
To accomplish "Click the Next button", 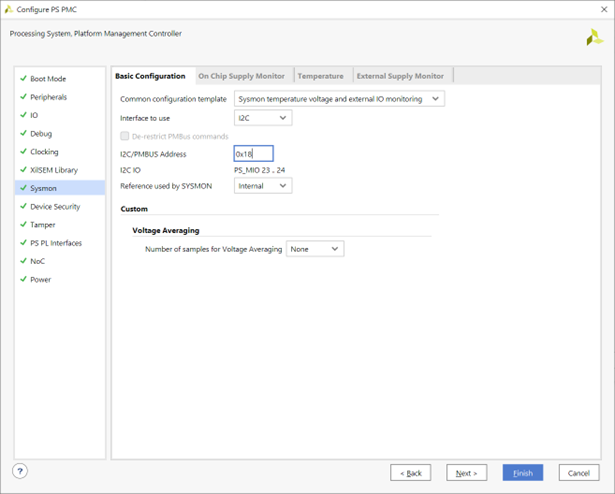I will [x=467, y=473].
